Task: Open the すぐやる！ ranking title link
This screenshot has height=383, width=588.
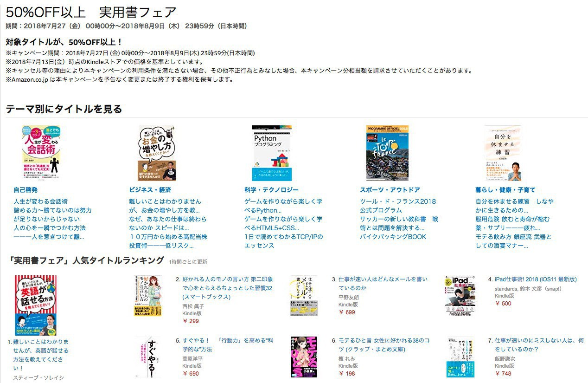Action: (x=228, y=344)
